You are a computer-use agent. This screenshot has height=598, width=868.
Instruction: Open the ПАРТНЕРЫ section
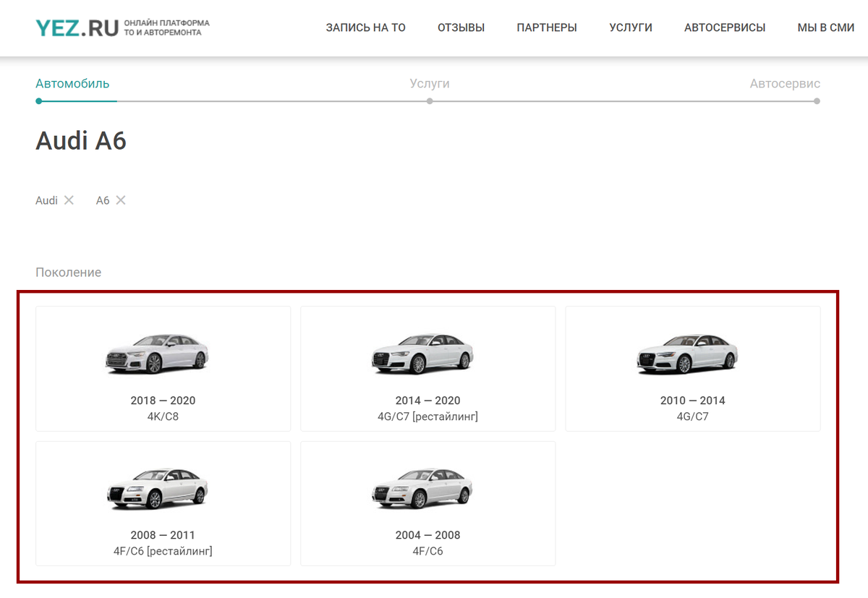(x=547, y=27)
